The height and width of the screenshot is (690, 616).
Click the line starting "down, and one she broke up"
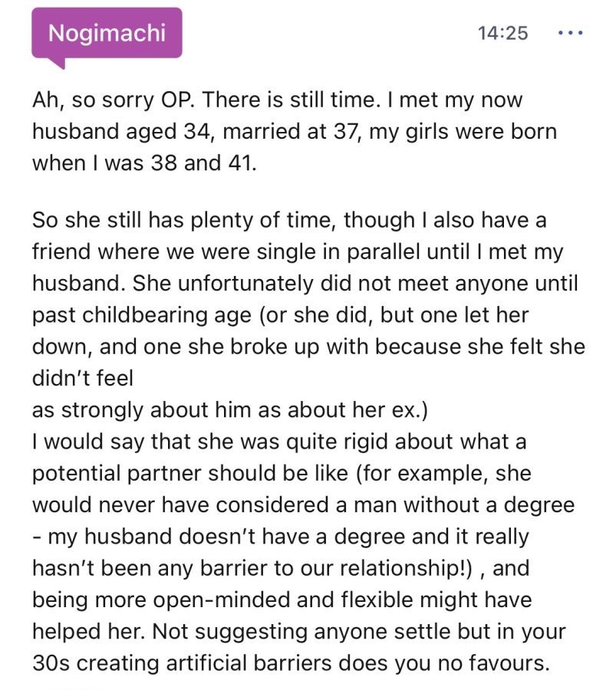308,347
